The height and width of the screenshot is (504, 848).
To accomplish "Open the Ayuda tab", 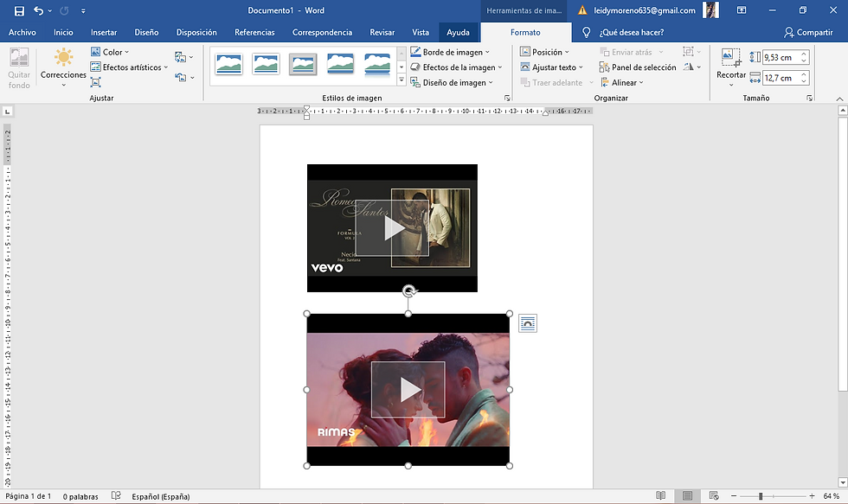I will point(458,32).
